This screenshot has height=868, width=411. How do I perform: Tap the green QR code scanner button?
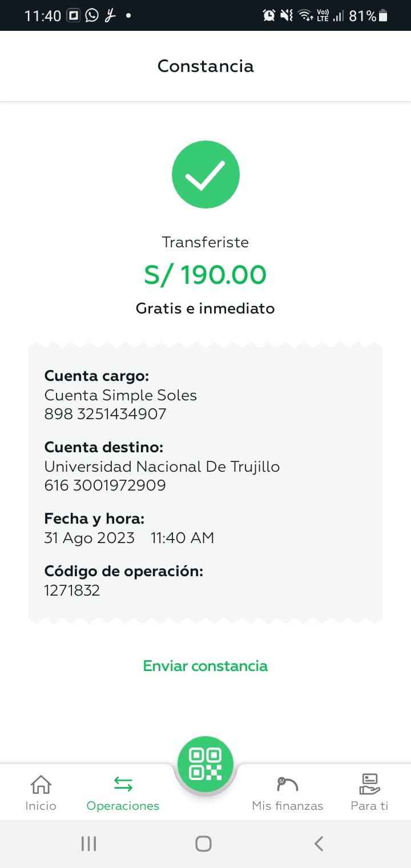pos(205,764)
